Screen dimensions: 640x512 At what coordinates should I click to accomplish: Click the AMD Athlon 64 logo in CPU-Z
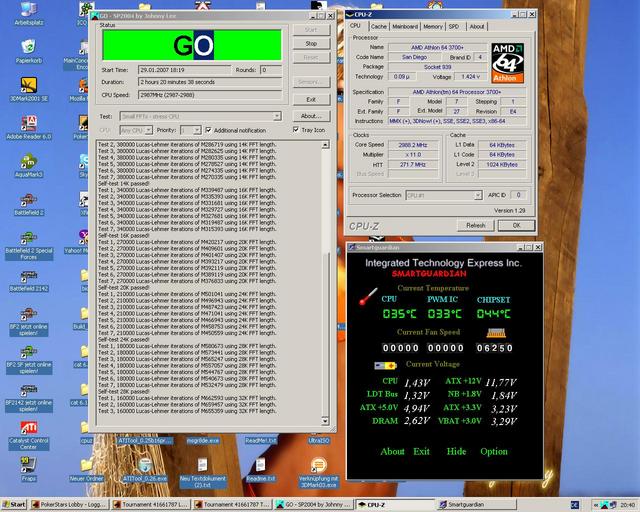(507, 63)
